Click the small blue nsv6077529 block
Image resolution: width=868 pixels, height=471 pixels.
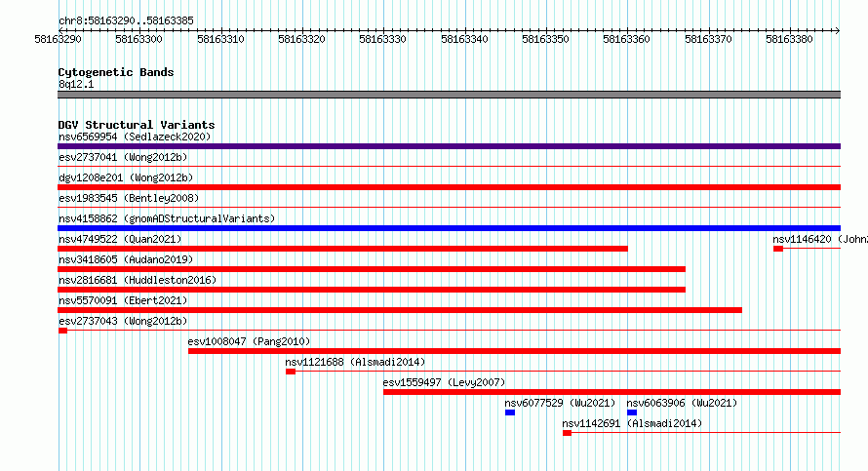510,412
